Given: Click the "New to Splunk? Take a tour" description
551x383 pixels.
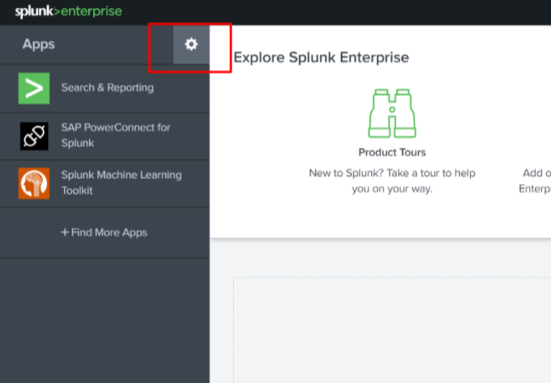Looking at the screenshot, I should [x=392, y=181].
